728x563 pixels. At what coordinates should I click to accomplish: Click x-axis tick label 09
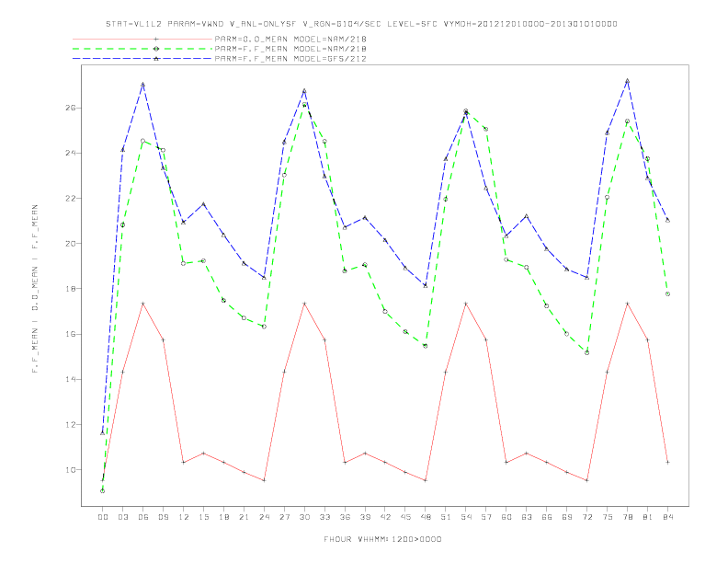(x=163, y=517)
